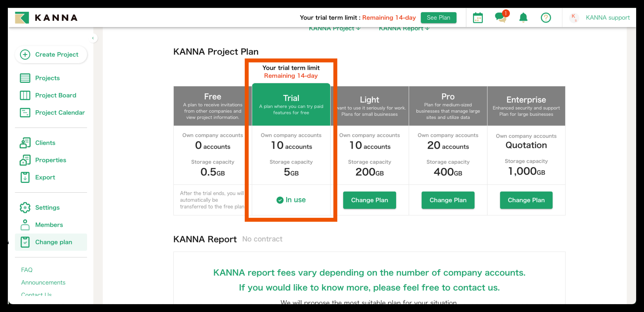This screenshot has height=312, width=644.
Task: Expand the KANNA Report dropdown
Action: 404,28
